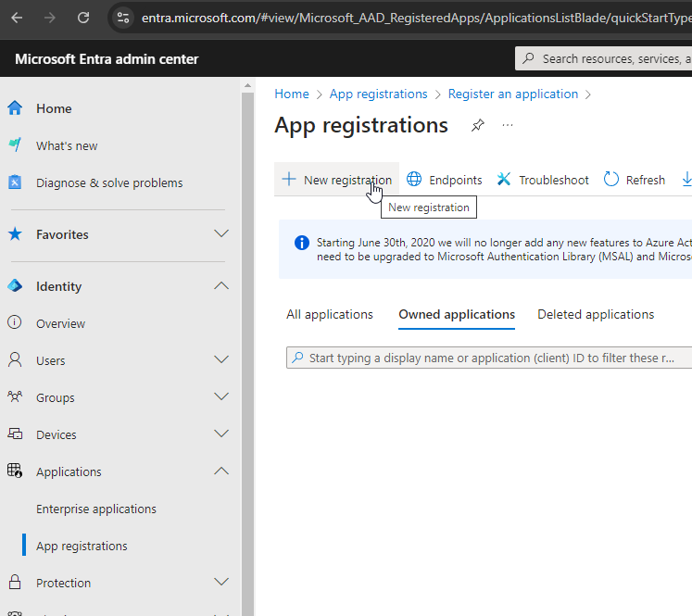692x616 pixels.
Task: Click the App registrations page heading
Action: click(361, 125)
